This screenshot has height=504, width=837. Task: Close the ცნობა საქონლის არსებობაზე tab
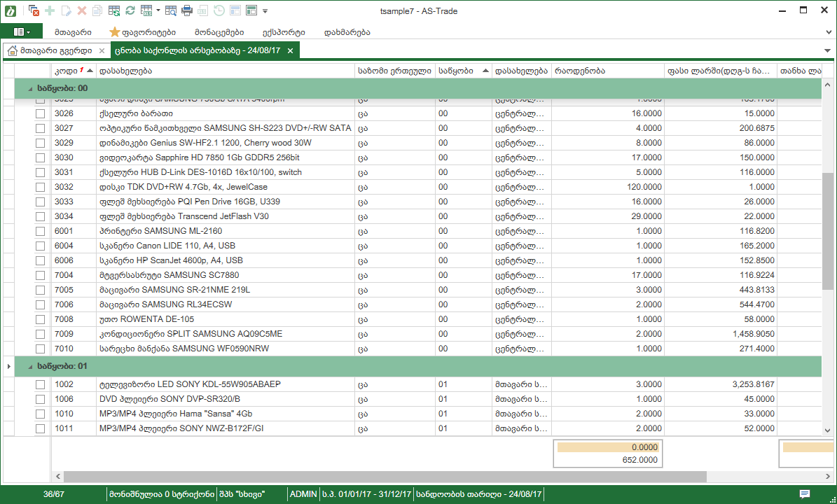coord(291,50)
